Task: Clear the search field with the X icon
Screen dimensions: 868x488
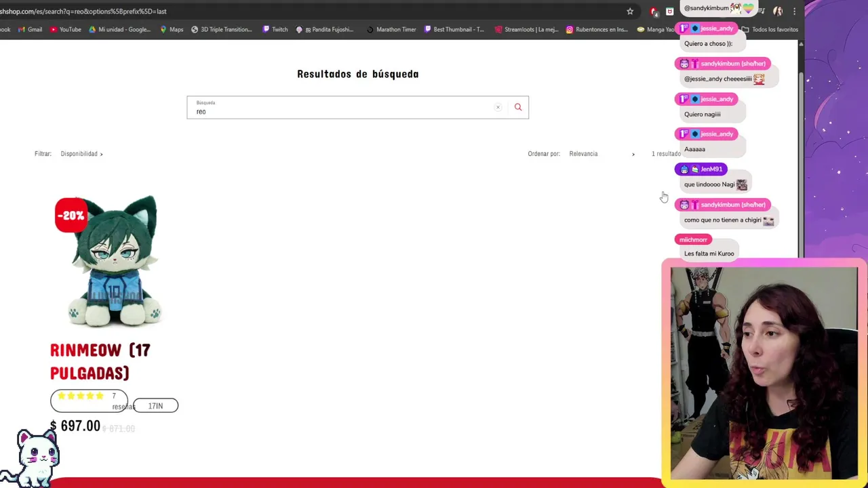Action: 498,107
